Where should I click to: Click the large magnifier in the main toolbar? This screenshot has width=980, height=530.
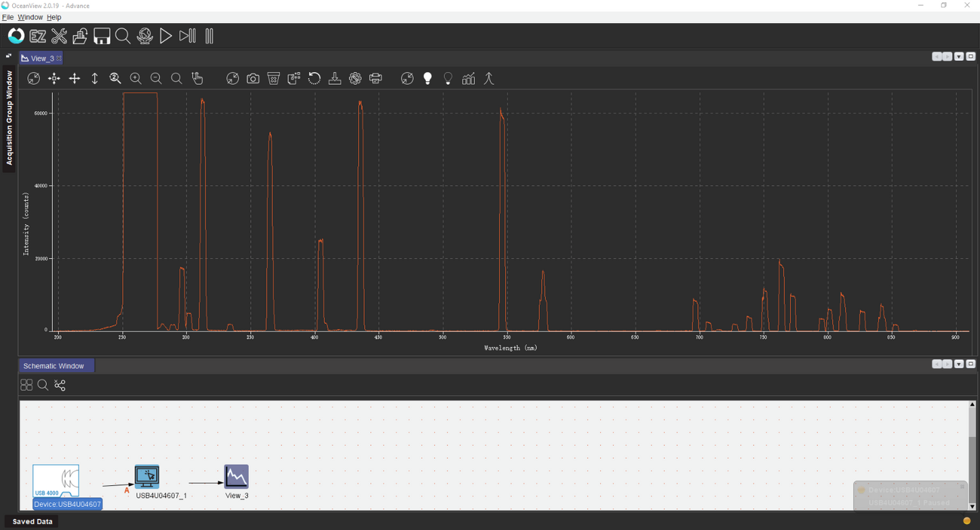click(123, 36)
